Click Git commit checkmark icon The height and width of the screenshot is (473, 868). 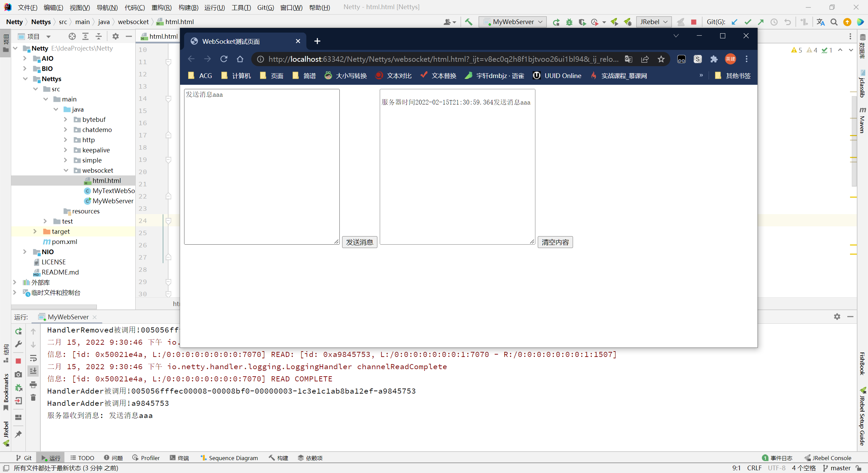tap(748, 22)
